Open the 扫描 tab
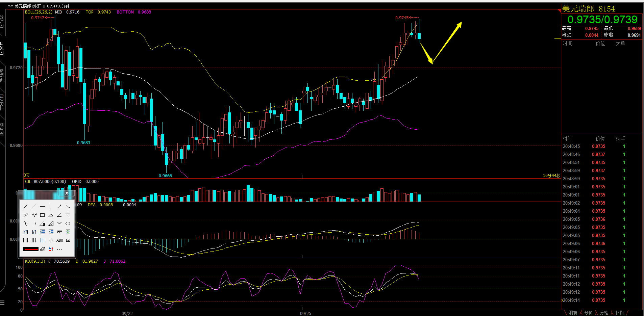Screen dimensions: 644x316 [x=620, y=313]
